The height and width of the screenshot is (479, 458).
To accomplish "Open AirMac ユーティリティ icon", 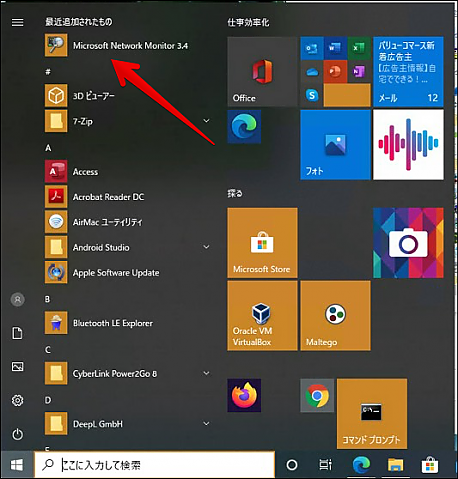I will coord(56,222).
